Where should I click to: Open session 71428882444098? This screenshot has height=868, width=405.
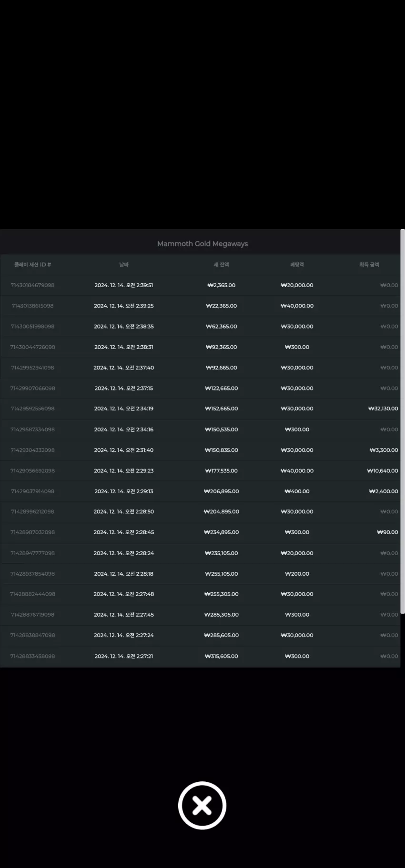coord(32,594)
